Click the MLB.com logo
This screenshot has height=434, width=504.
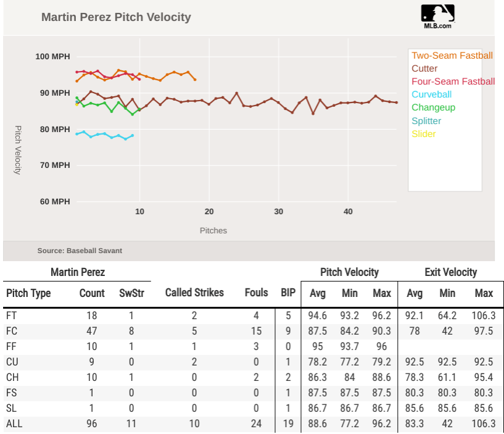437,17
